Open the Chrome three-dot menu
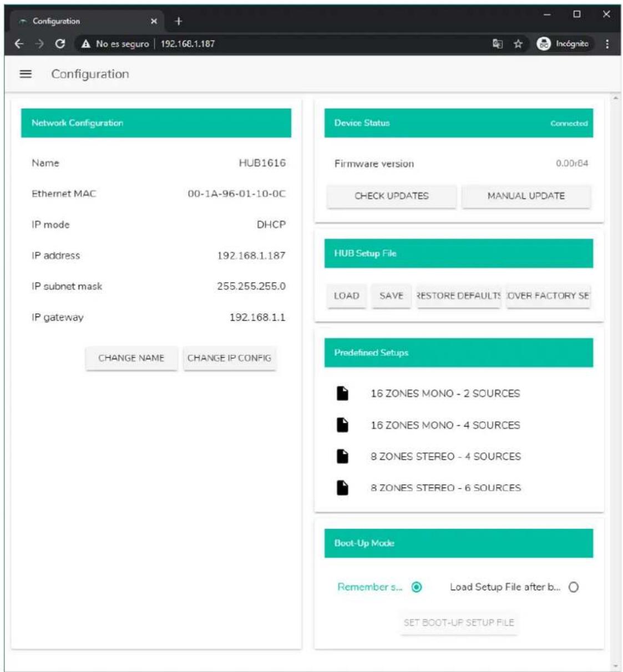The image size is (623, 672). point(607,44)
